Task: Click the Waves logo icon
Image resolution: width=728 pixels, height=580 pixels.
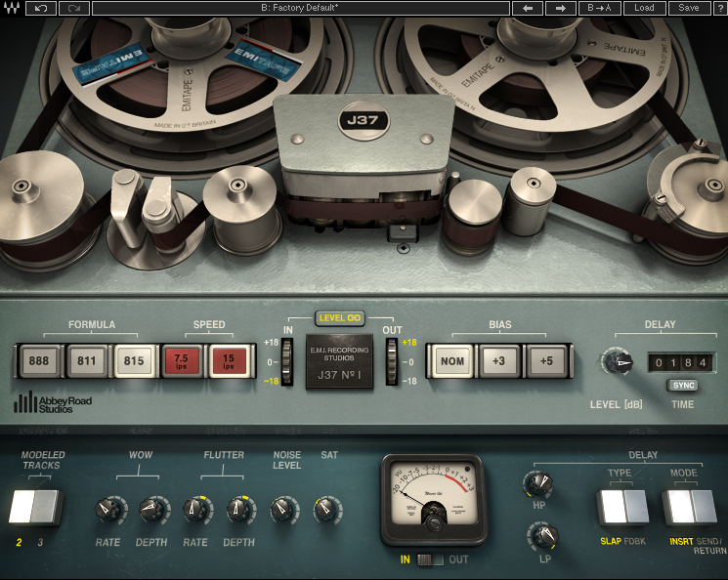Action: pos(10,8)
